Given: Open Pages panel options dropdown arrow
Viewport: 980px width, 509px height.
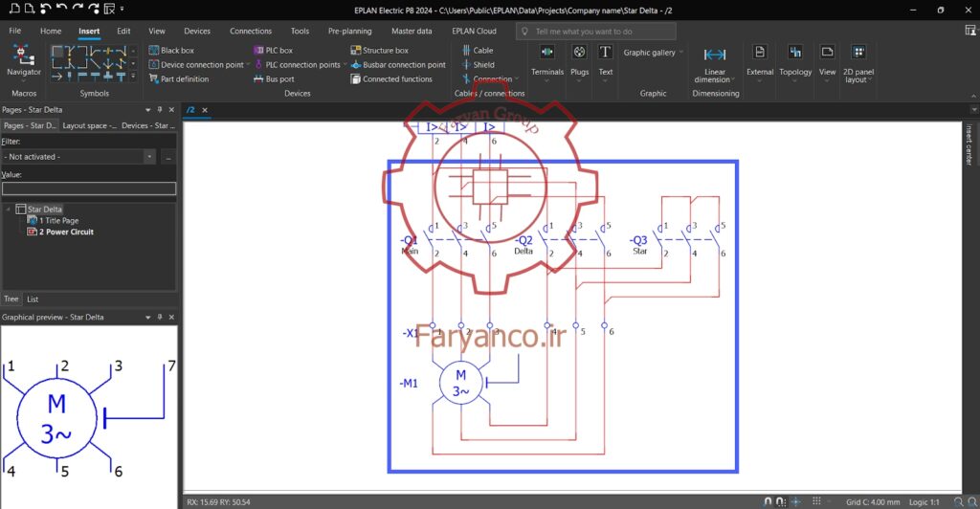Looking at the screenshot, I should pos(148,109).
